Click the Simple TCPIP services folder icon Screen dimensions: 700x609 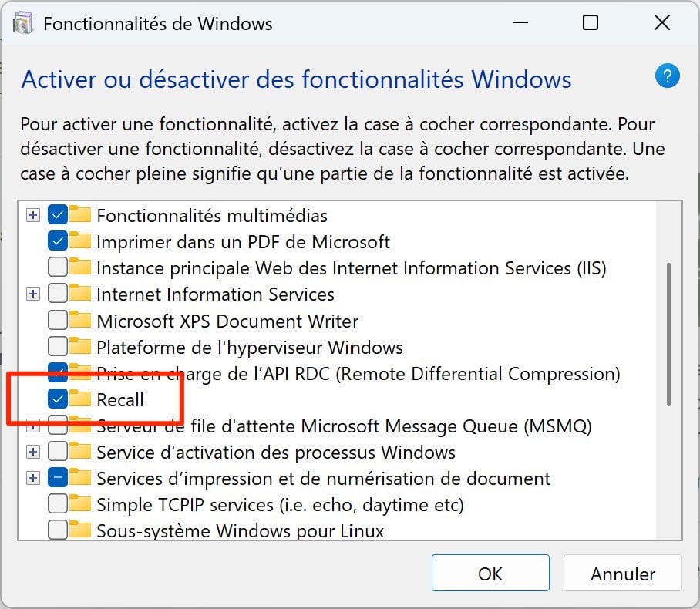coord(80,504)
